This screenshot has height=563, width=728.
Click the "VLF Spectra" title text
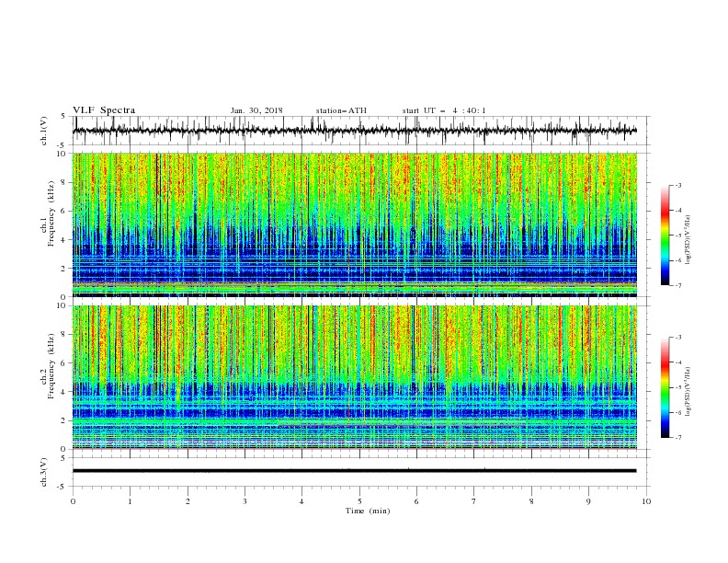(104, 110)
